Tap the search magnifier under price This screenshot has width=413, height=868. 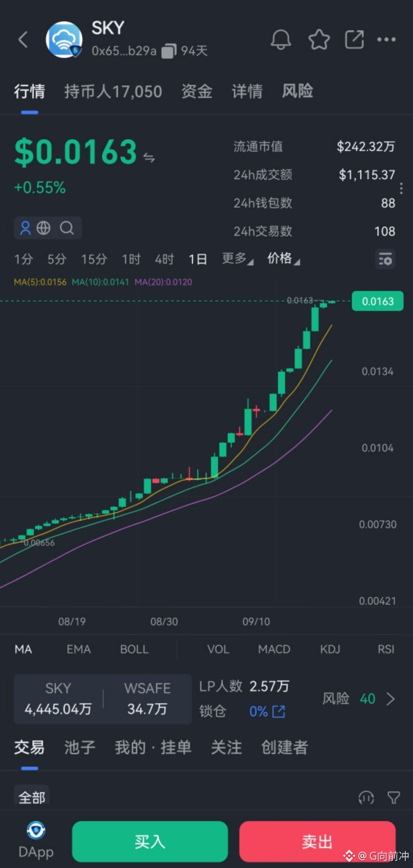click(x=67, y=228)
